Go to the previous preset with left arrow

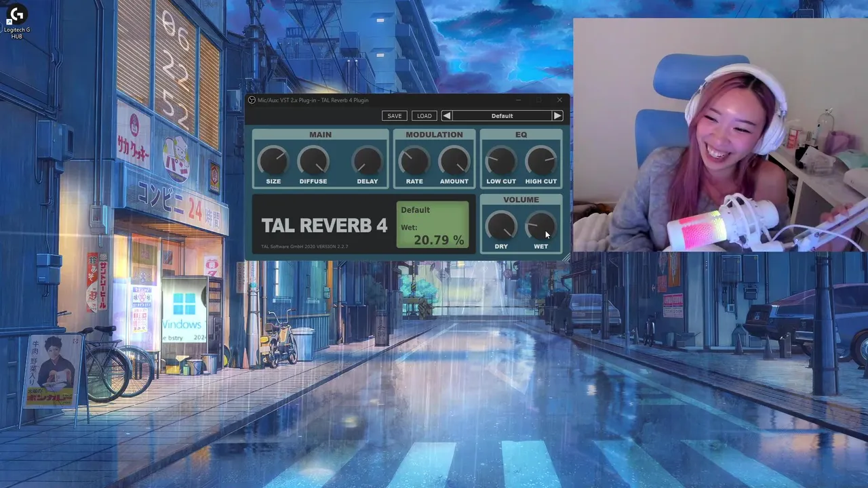tap(446, 116)
